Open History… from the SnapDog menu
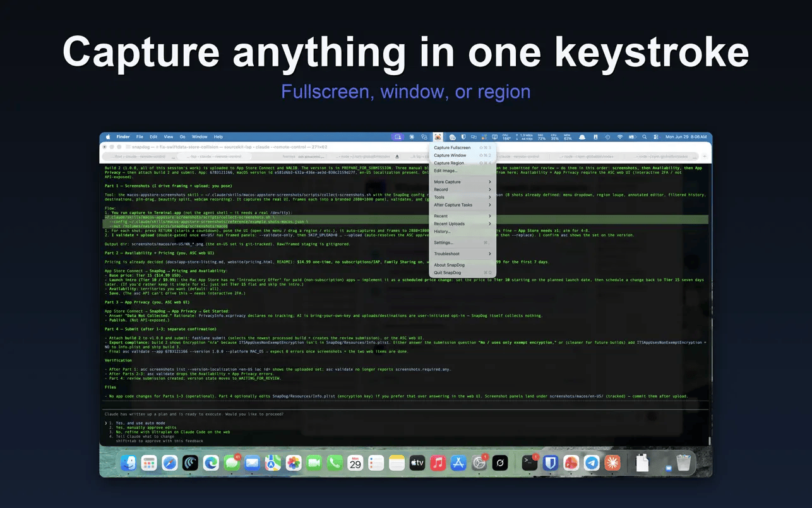Image resolution: width=812 pixels, height=508 pixels. point(462,231)
